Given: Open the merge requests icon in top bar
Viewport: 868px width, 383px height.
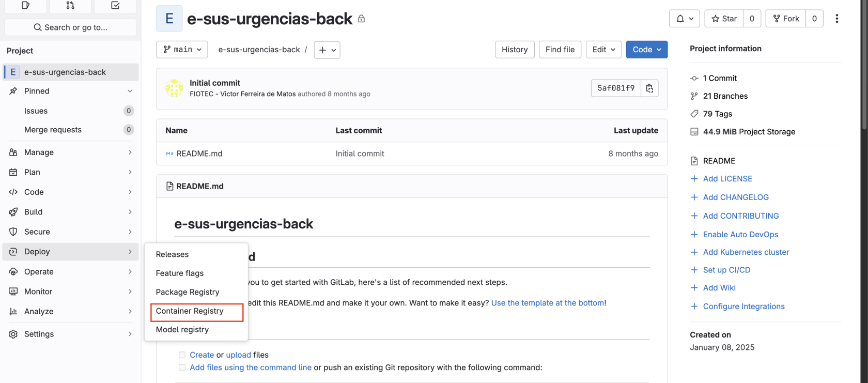Looking at the screenshot, I should point(70,6).
